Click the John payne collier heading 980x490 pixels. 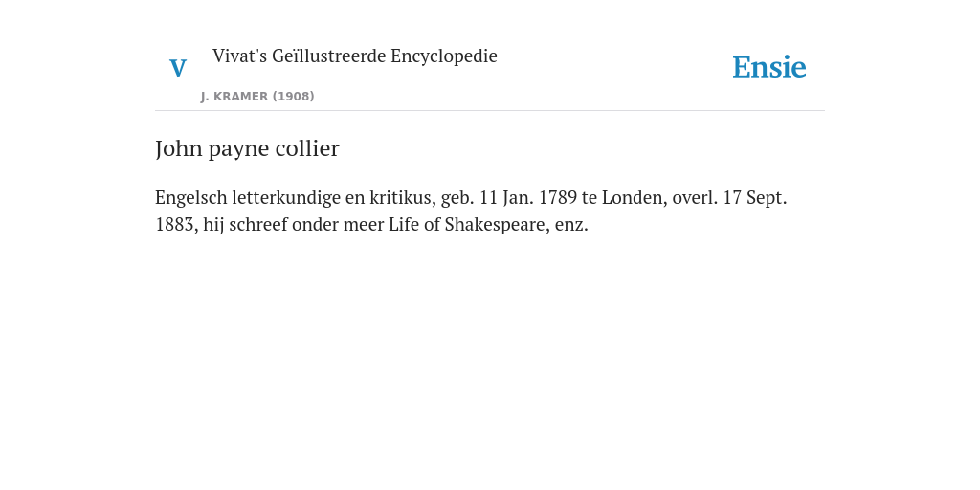[x=247, y=148]
